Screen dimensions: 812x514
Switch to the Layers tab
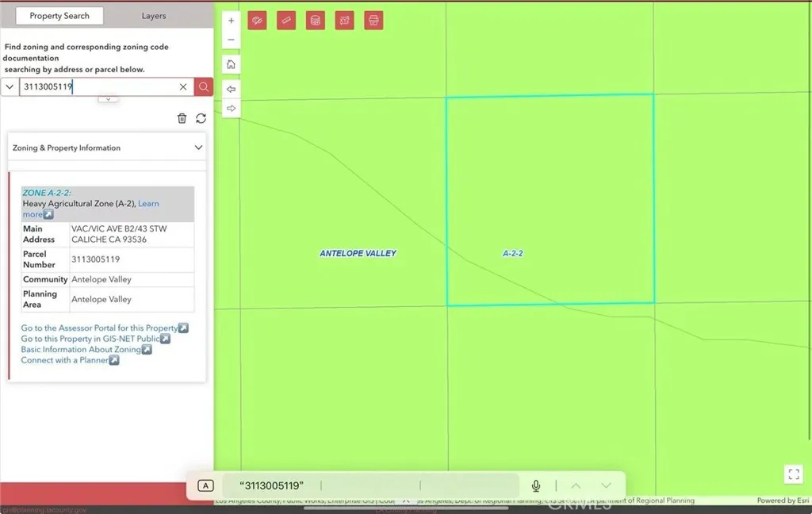click(154, 16)
